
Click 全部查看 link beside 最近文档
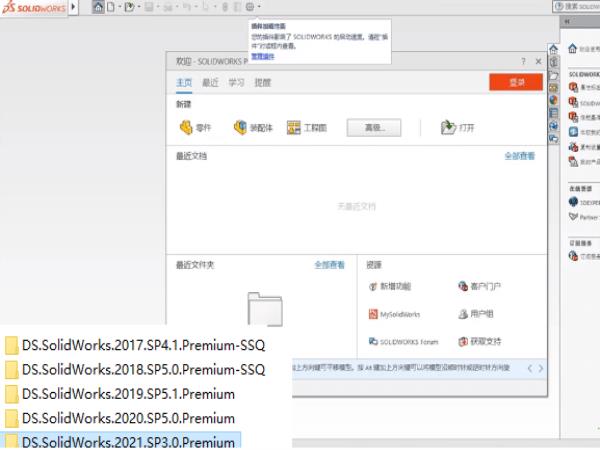pyautogui.click(x=520, y=156)
